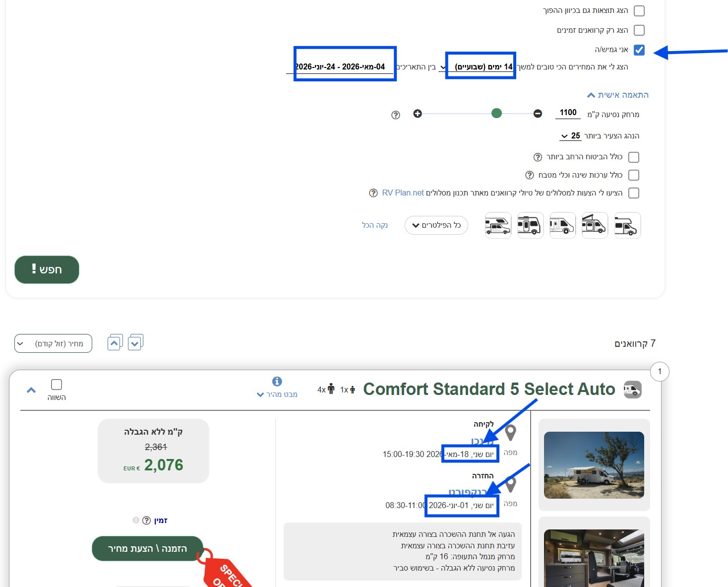Open help icon next to widest insurance
The image size is (728, 587).
(x=538, y=157)
